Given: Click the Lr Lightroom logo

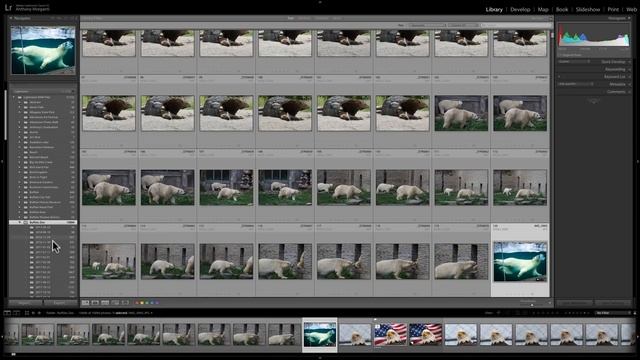Looking at the screenshot, I should point(8,7).
